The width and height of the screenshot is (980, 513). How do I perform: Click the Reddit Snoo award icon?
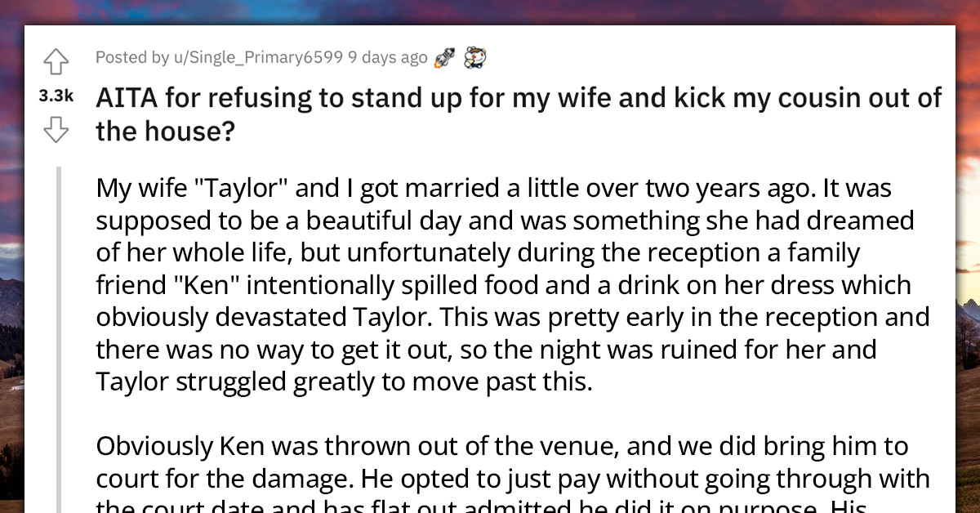[475, 56]
